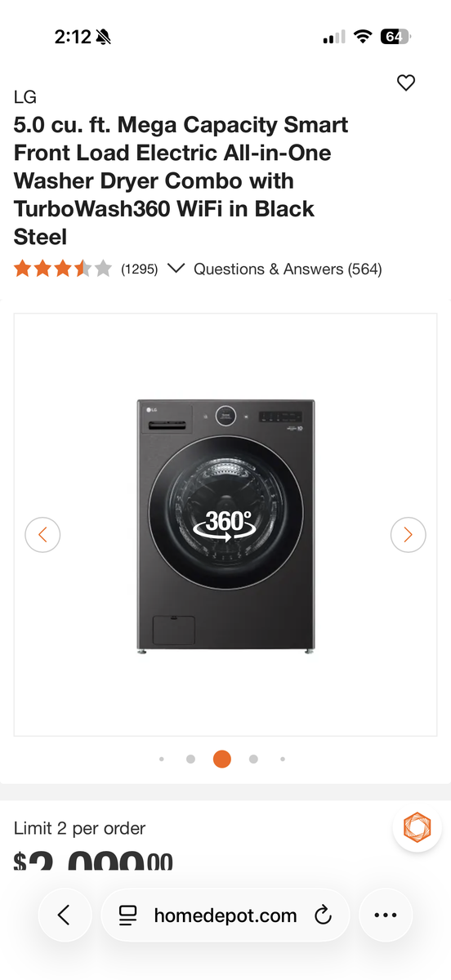The width and height of the screenshot is (451, 980).
Task: Open Questions & Answers (564) link
Action: click(288, 269)
